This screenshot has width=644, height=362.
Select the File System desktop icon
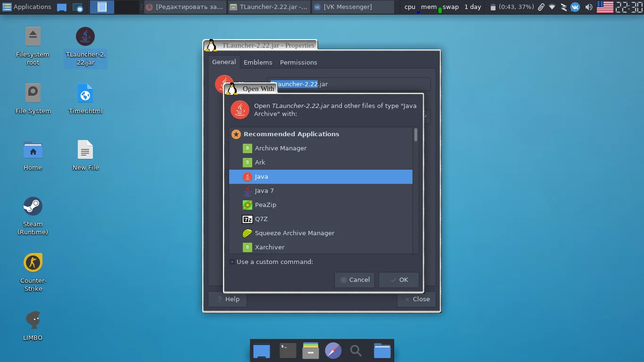[x=33, y=99]
